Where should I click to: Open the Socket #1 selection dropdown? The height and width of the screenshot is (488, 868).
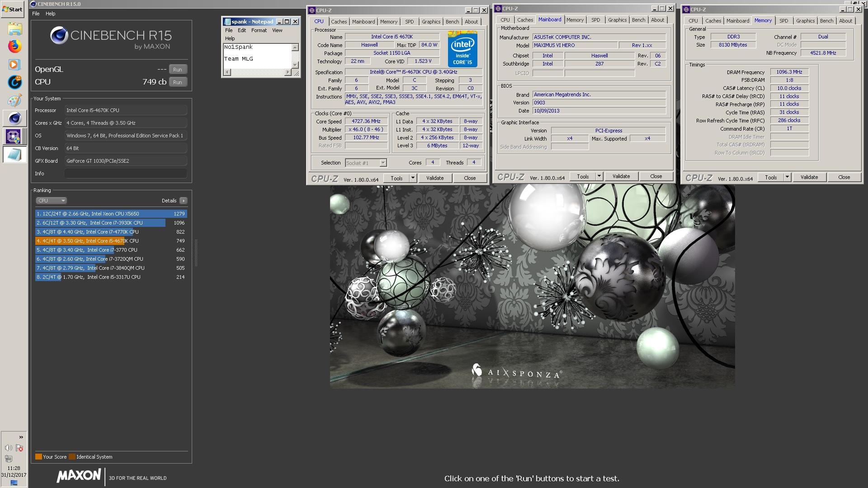366,163
